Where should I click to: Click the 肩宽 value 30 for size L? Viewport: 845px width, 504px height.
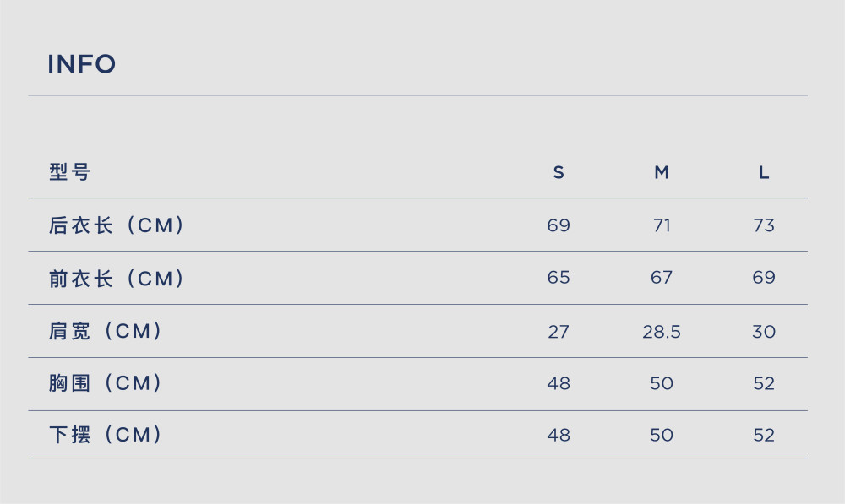(x=764, y=332)
